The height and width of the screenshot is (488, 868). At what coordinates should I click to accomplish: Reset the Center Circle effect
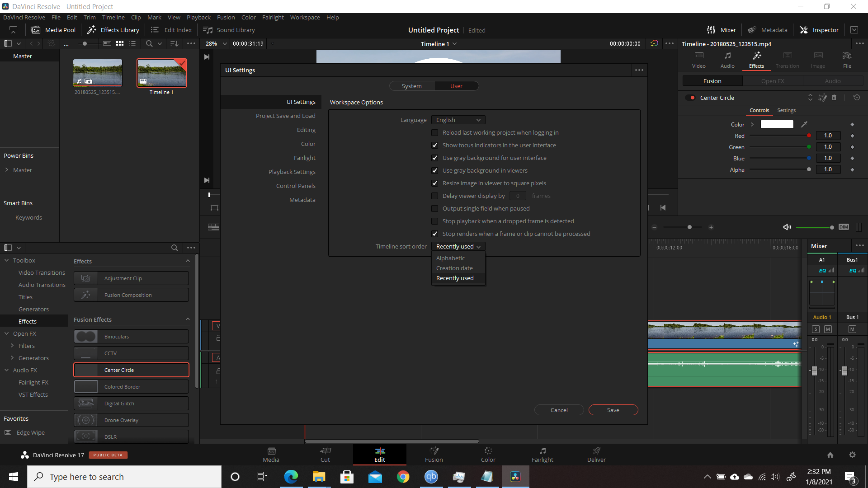(856, 98)
